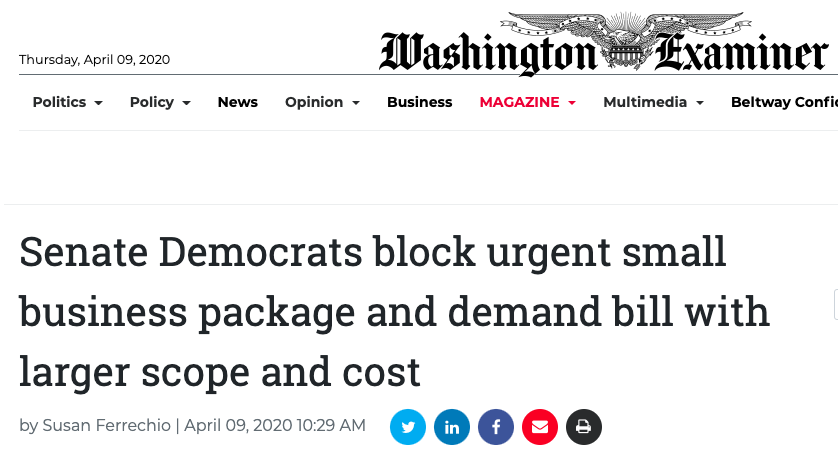Viewport: 838px width, 463px height.
Task: Select the MAGAZINE menu label
Action: [x=519, y=102]
